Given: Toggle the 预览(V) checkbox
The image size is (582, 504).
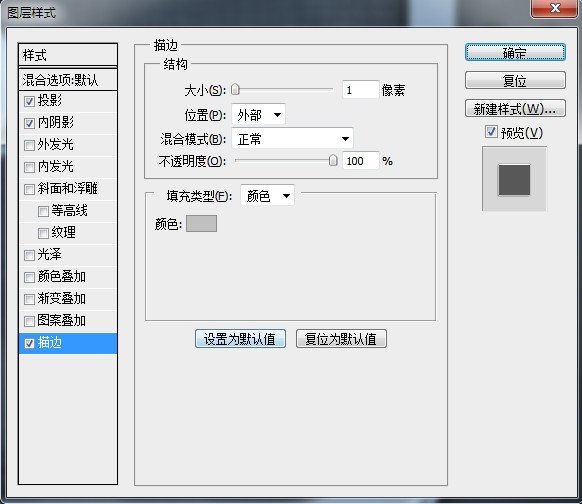Looking at the screenshot, I should pyautogui.click(x=491, y=131).
